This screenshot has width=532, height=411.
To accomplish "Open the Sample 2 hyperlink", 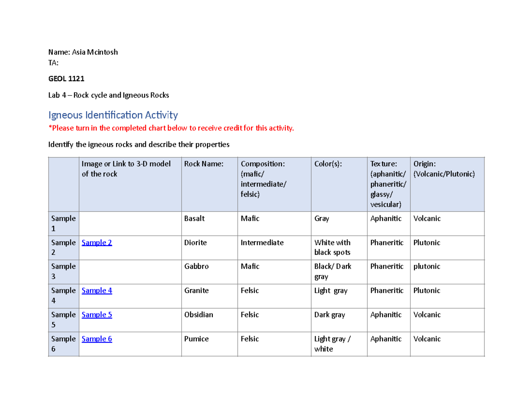I will tap(97, 243).
